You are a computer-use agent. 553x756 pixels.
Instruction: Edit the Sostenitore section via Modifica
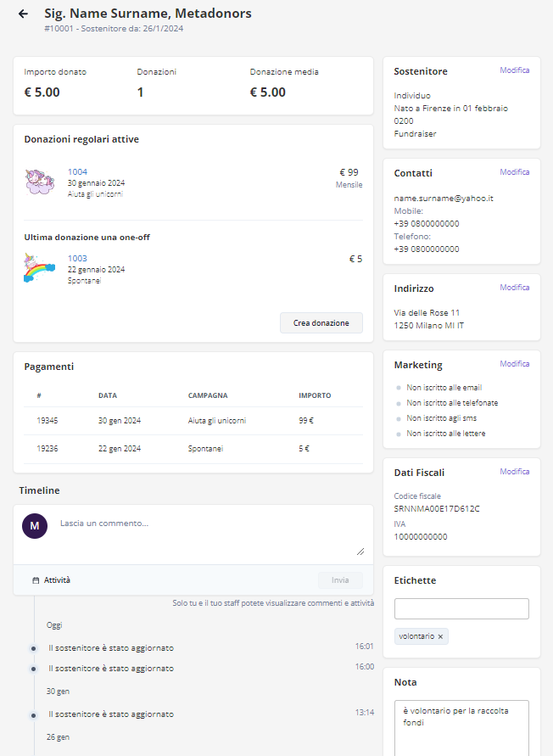point(514,70)
